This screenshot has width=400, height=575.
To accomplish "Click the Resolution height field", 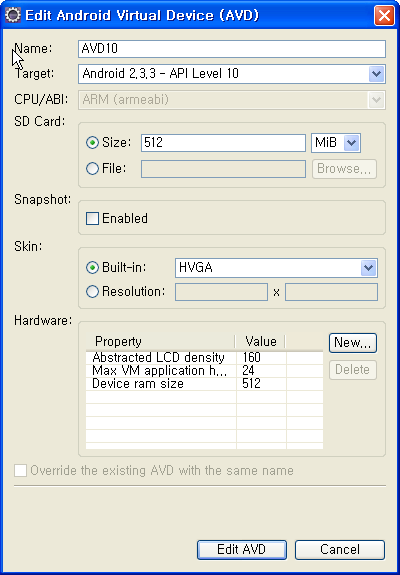I will tap(331, 292).
